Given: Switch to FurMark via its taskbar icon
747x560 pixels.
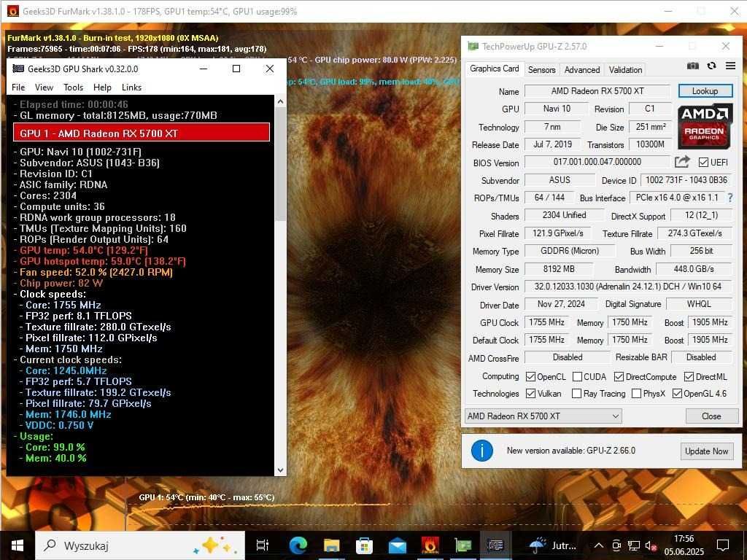Looking at the screenshot, I should [430, 545].
